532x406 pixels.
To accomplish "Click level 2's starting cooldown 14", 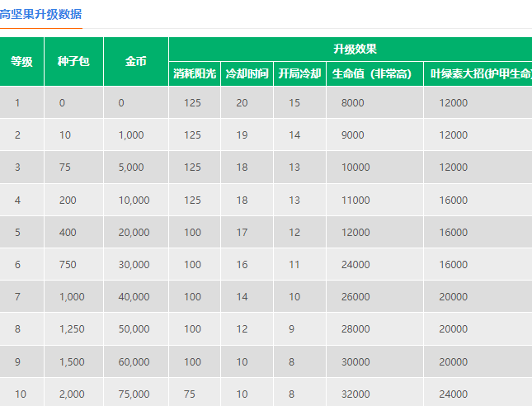I will tap(299, 135).
